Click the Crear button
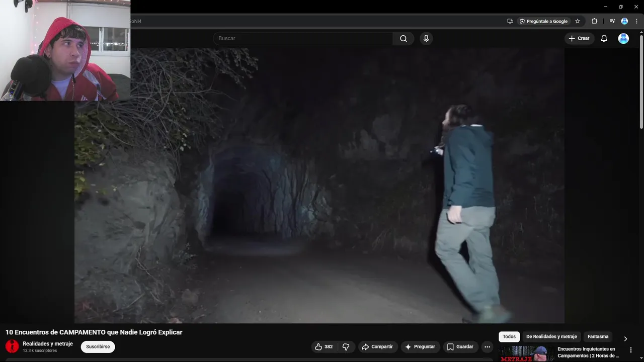644x362 pixels. [x=579, y=39]
